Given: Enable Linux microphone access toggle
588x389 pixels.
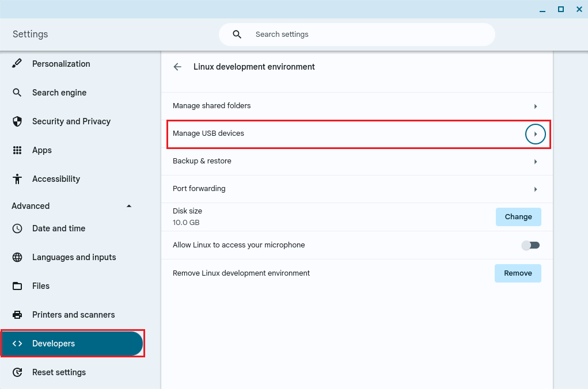Looking at the screenshot, I should (x=530, y=245).
